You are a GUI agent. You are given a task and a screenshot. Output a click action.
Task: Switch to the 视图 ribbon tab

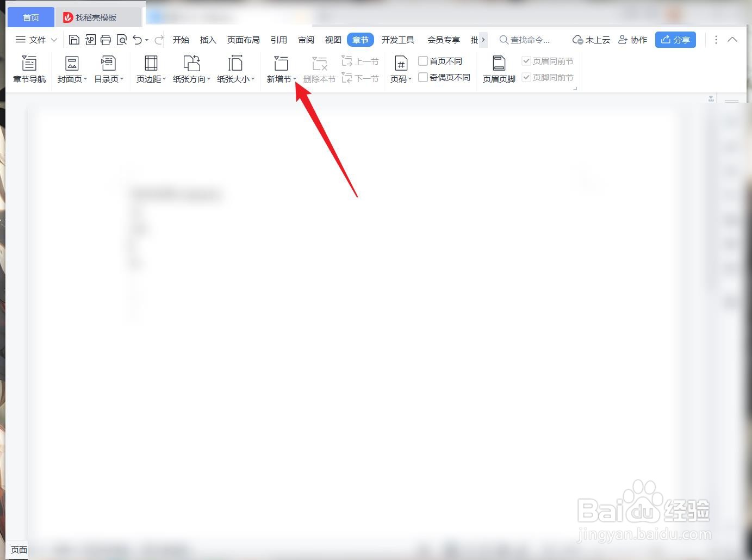click(x=333, y=40)
